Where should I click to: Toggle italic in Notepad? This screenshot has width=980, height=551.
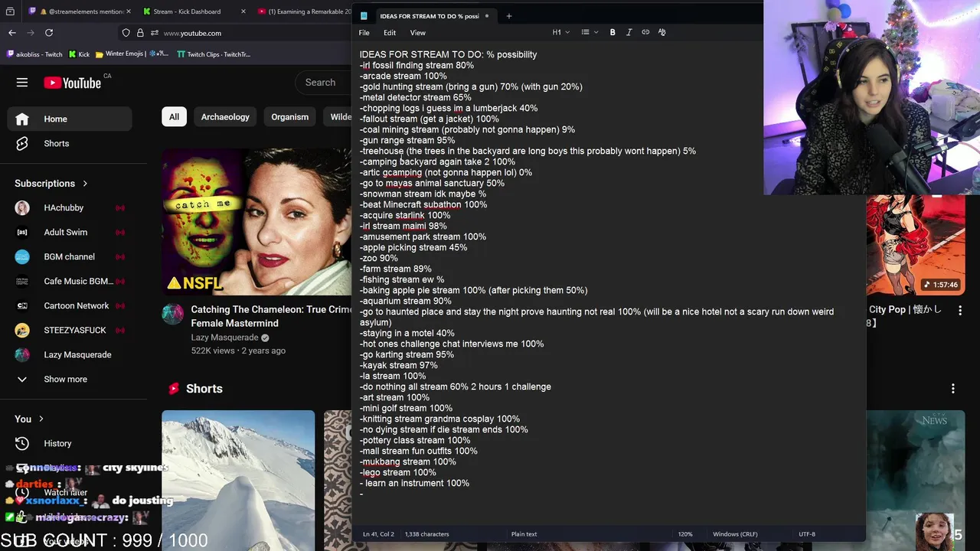[x=629, y=32]
